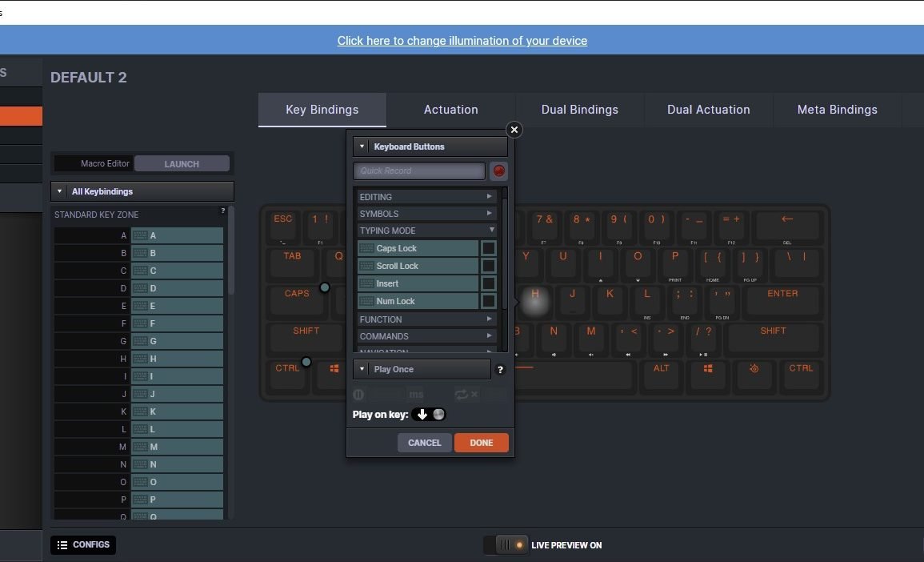Tick the Caps Lock checkbox
924x562 pixels.
[x=489, y=248]
